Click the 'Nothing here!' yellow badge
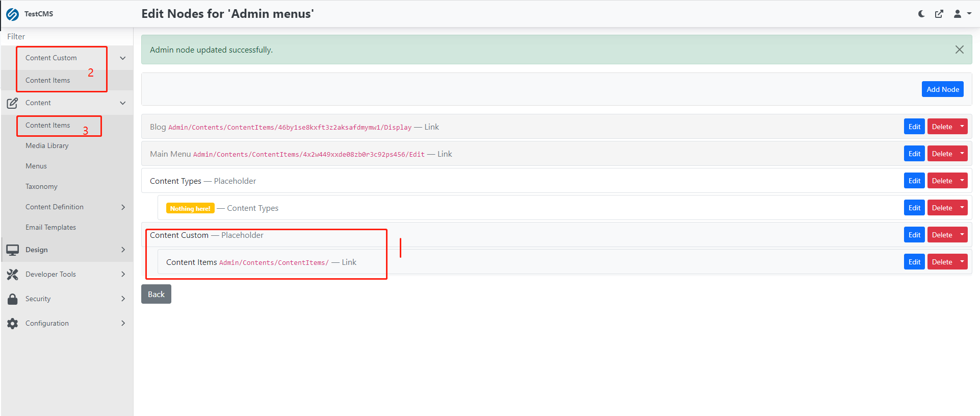Image resolution: width=980 pixels, height=416 pixels. (190, 208)
